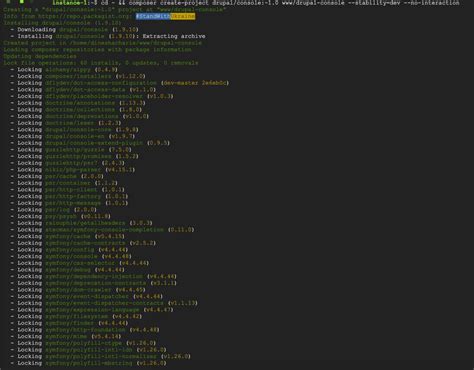
Task: Click the symfony/polyfill-mbstring package name
Action: point(89,363)
